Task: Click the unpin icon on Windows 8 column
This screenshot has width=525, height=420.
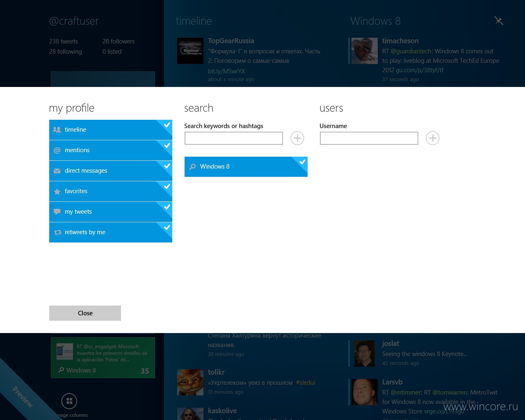Action: point(499,21)
